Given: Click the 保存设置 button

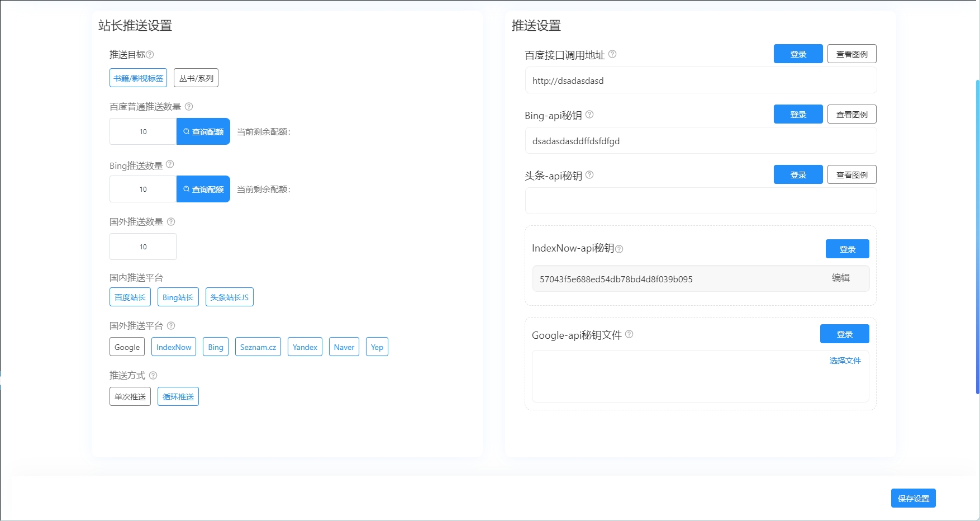Looking at the screenshot, I should pyautogui.click(x=913, y=498).
